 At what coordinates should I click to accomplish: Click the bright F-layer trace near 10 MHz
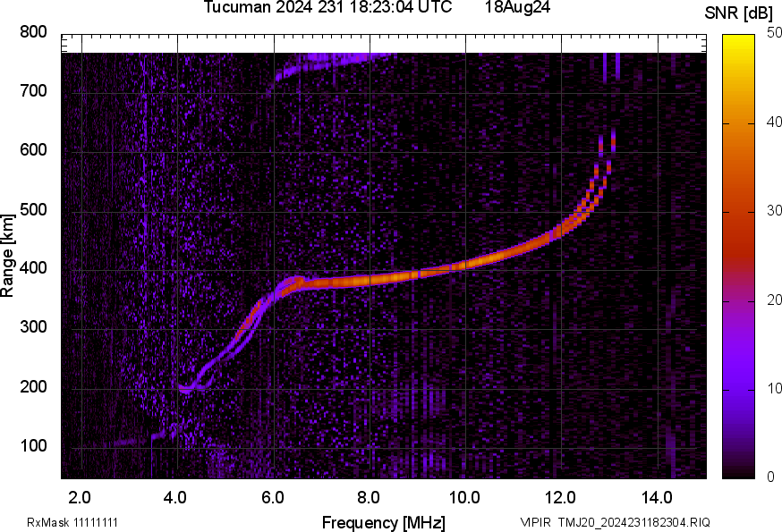[x=466, y=265]
